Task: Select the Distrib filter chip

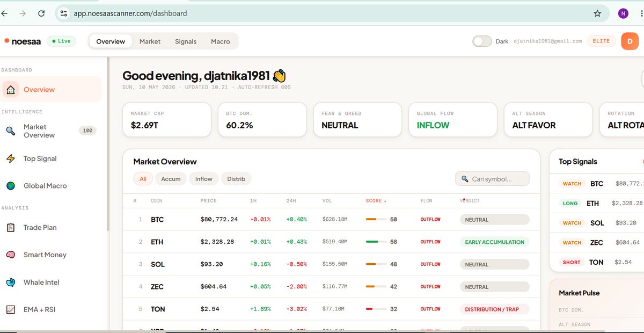Action: click(236, 179)
